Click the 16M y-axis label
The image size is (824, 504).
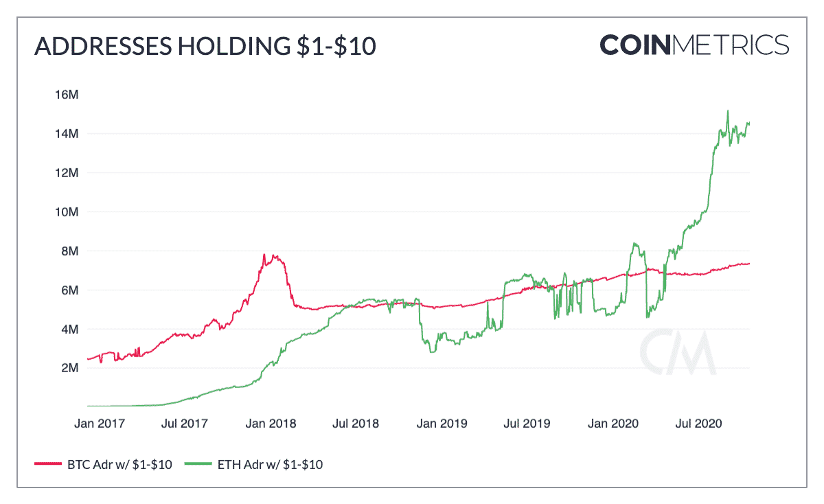coord(66,94)
